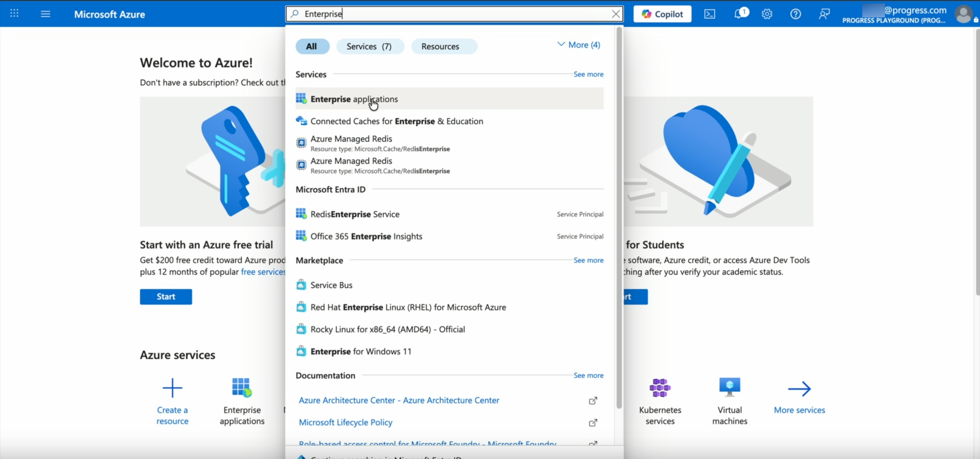
Task: Click the first Azure Managed Redis icon
Action: (301, 143)
